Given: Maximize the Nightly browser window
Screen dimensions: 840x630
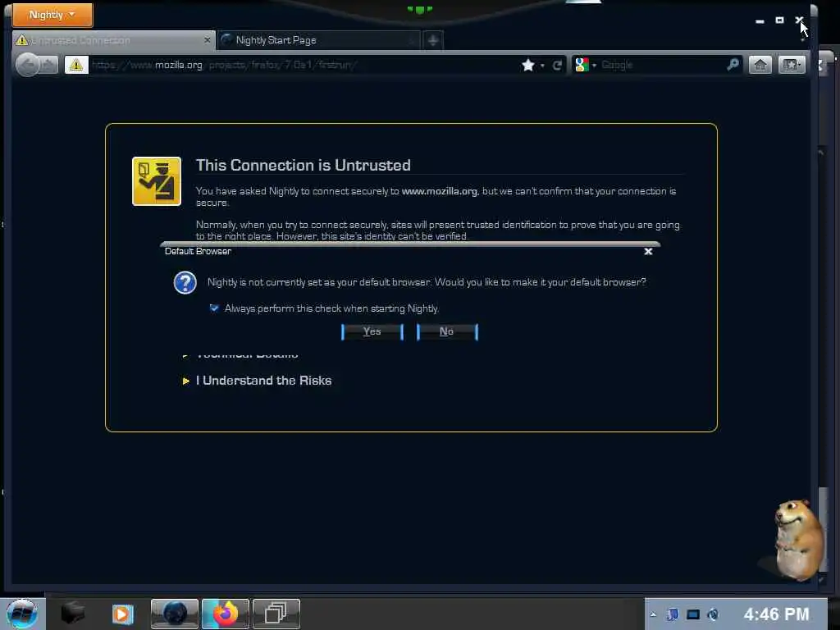Looking at the screenshot, I should tap(779, 21).
